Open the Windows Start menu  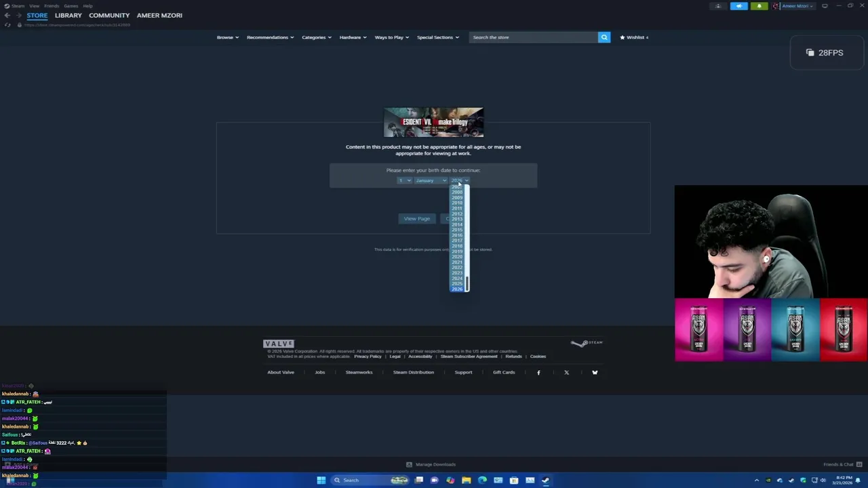click(x=321, y=480)
